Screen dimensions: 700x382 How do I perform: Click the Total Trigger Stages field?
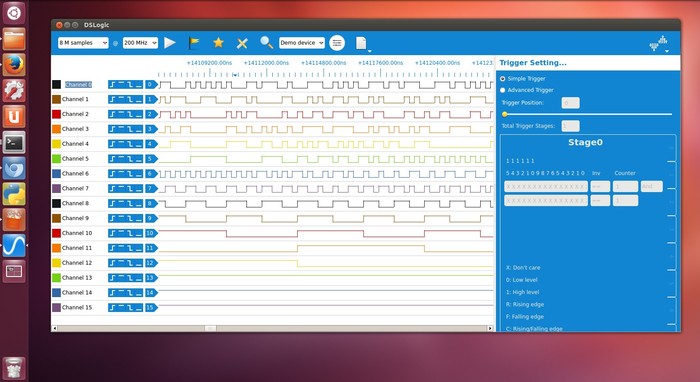570,126
